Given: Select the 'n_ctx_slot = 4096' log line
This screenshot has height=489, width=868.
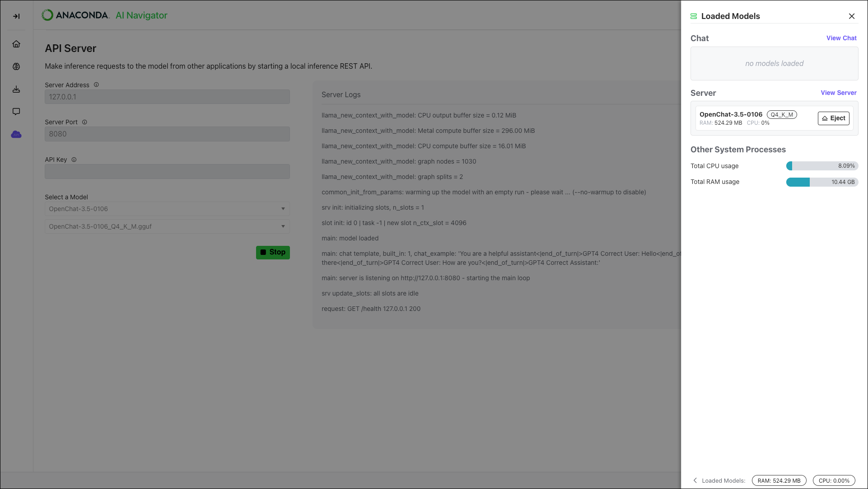Looking at the screenshot, I should (x=394, y=223).
